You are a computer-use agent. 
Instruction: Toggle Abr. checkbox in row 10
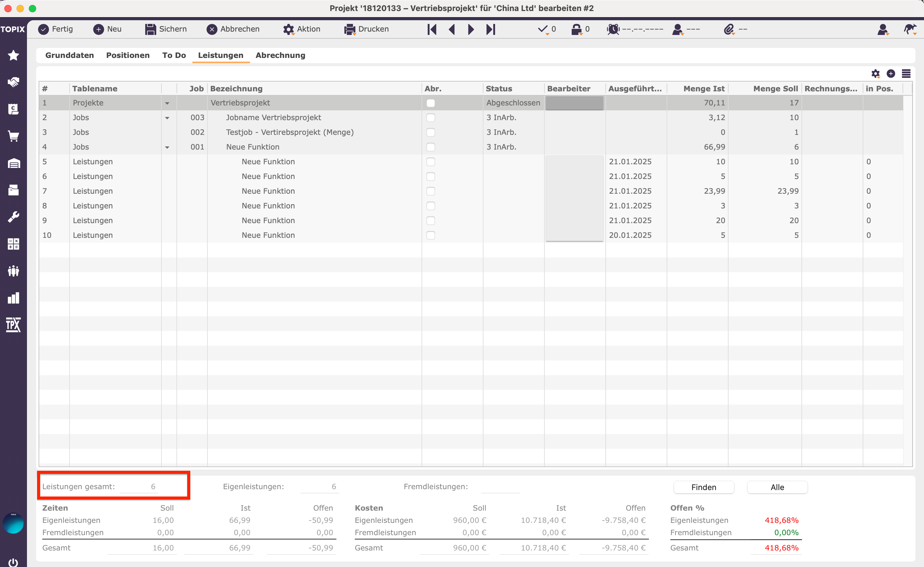point(431,235)
